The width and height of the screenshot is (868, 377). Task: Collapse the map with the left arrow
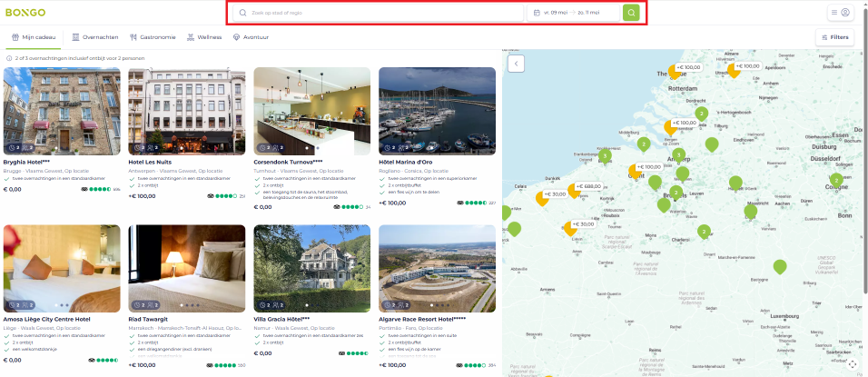click(x=516, y=64)
